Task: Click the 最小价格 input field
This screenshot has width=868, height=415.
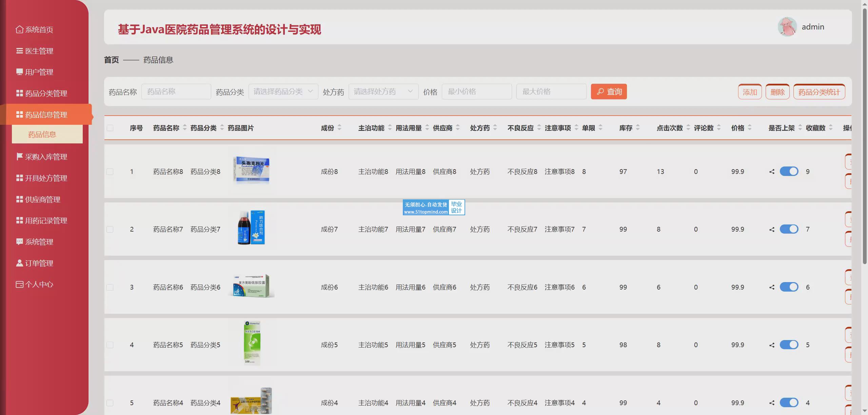Action: (476, 92)
